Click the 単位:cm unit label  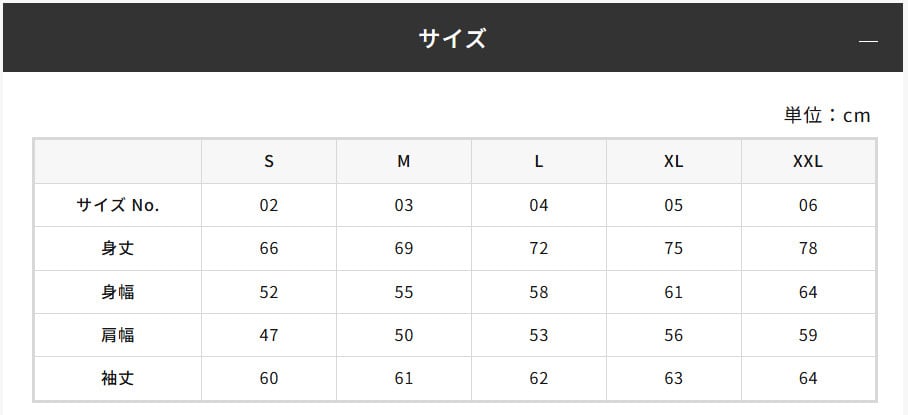[x=827, y=115]
